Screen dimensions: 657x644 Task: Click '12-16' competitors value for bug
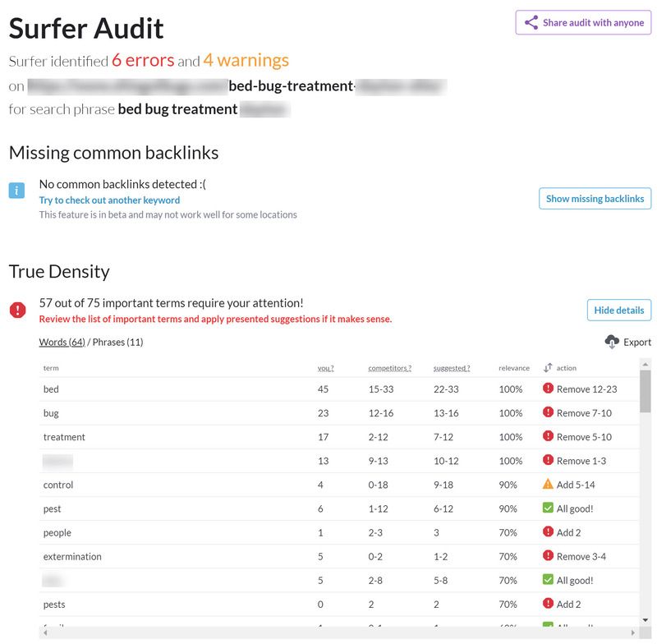pyautogui.click(x=381, y=413)
